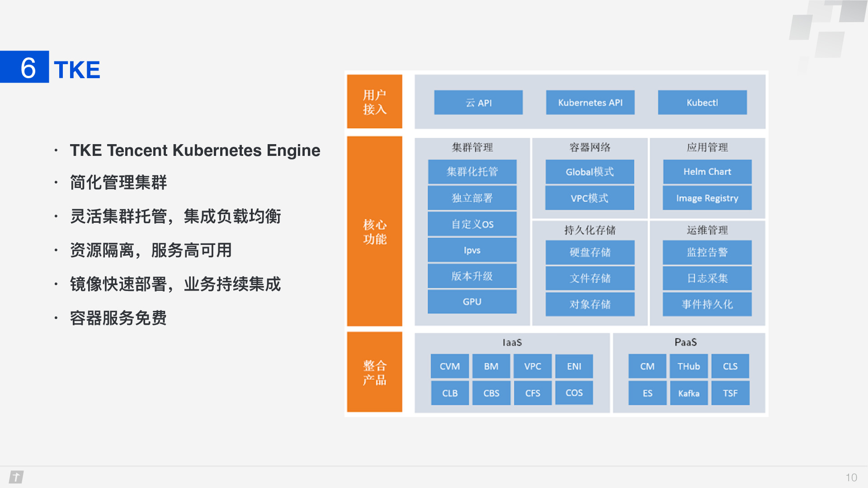Screen dimensions: 868x488
Task: Click the Tencent logo icon in the footer
Action: point(16,477)
